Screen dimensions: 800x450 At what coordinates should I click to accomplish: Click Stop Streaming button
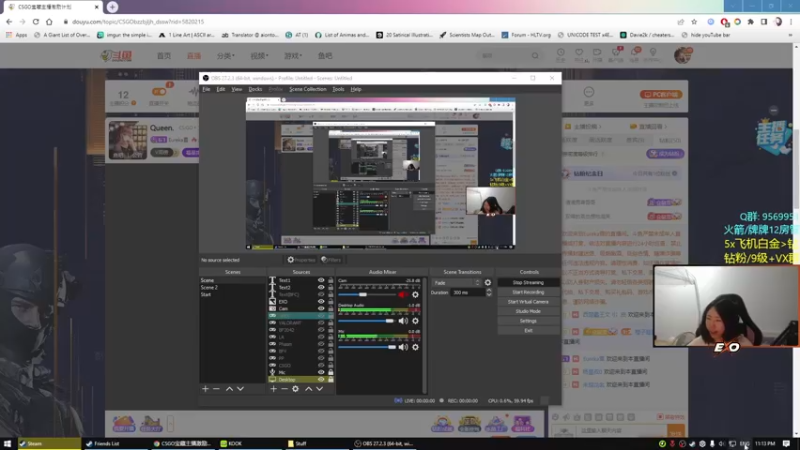coord(528,283)
